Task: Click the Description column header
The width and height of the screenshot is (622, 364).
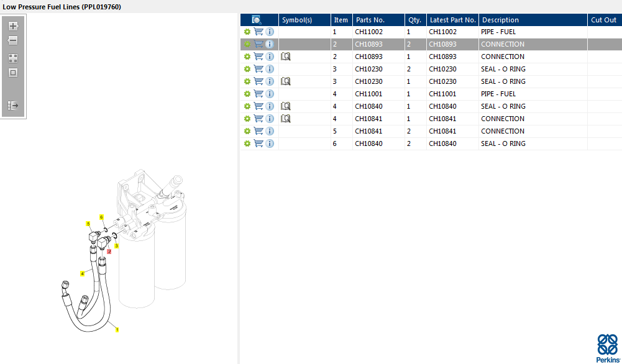Action: (x=533, y=20)
